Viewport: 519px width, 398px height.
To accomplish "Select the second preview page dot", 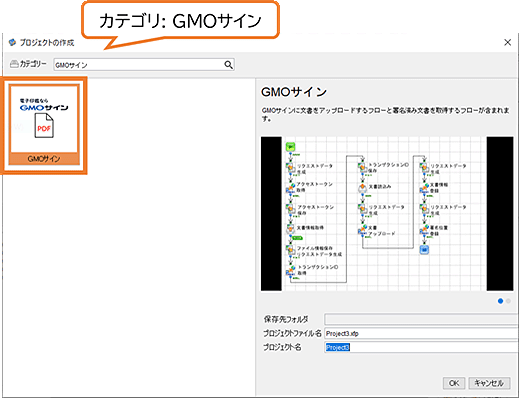I will coord(508,301).
